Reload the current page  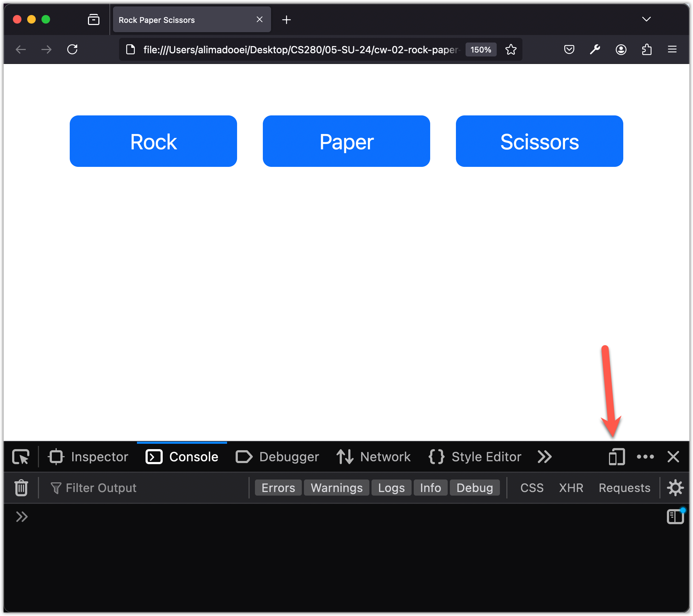click(73, 49)
